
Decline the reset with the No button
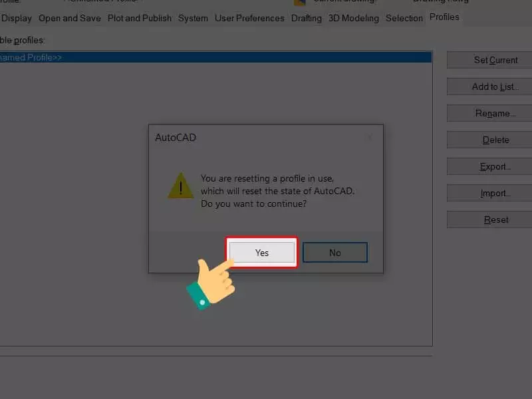point(335,253)
